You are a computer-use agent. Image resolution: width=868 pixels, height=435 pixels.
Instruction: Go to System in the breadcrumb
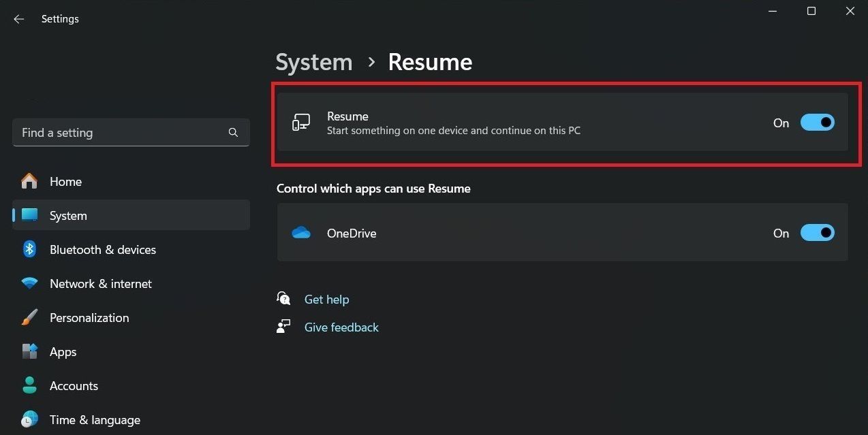coord(314,62)
